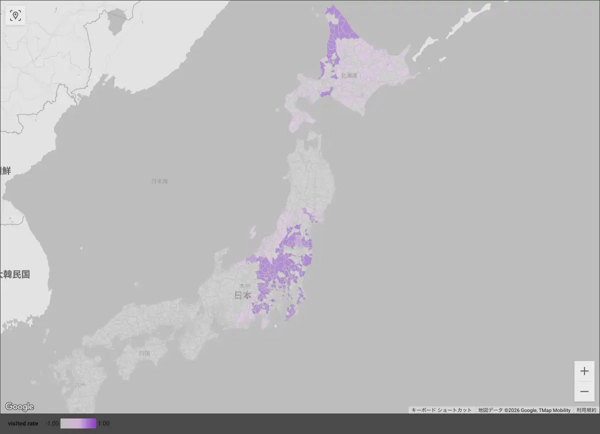The width and height of the screenshot is (600, 434).
Task: Click the 朝鮮 label at left edge
Action: click(5, 171)
